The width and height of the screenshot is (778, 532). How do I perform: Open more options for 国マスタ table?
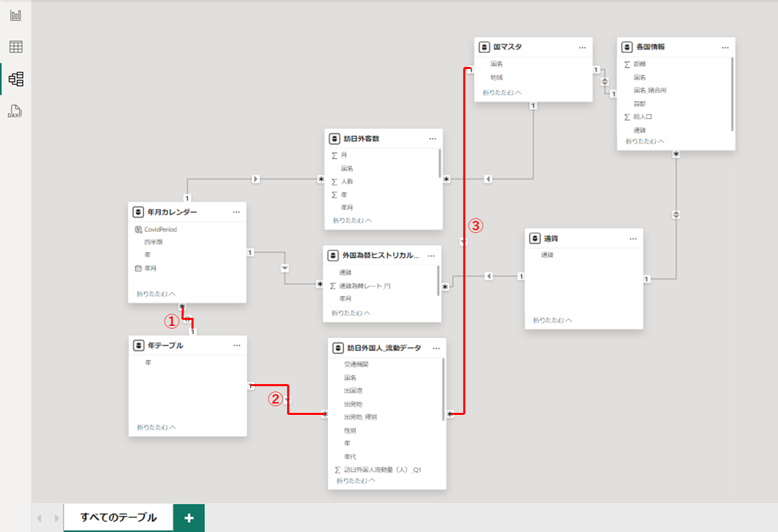582,48
